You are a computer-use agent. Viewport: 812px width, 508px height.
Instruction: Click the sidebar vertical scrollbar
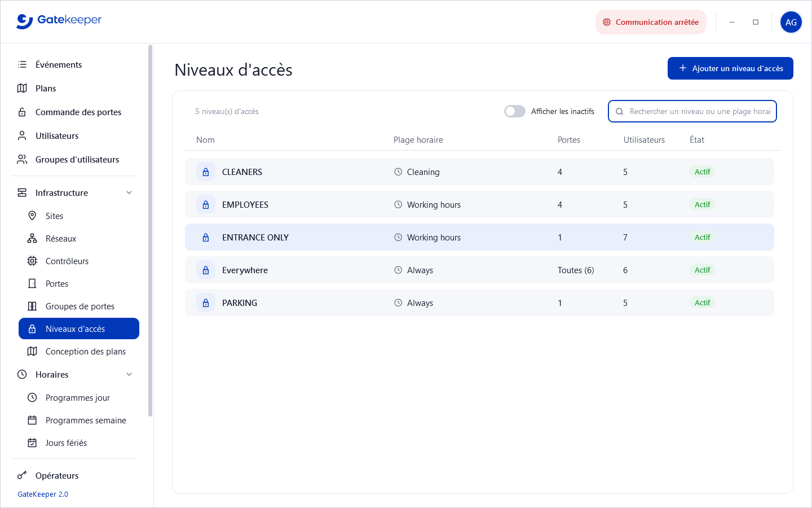(150, 230)
